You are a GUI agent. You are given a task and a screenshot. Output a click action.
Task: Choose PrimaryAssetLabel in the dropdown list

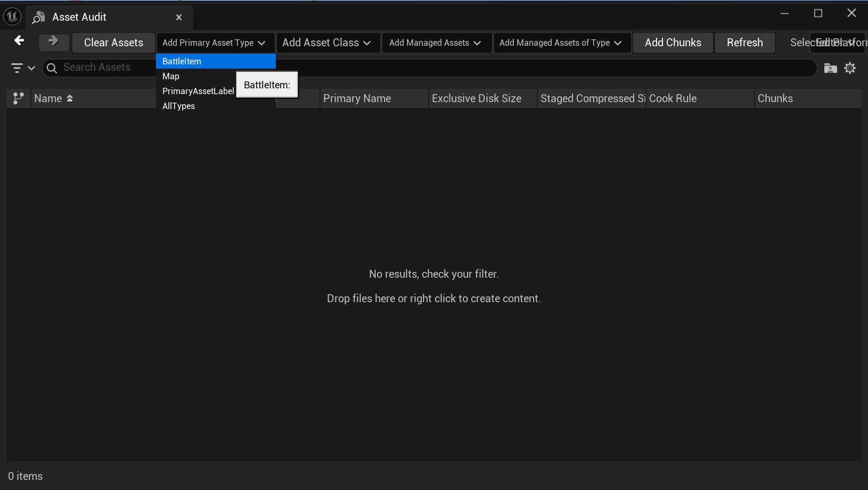[198, 91]
